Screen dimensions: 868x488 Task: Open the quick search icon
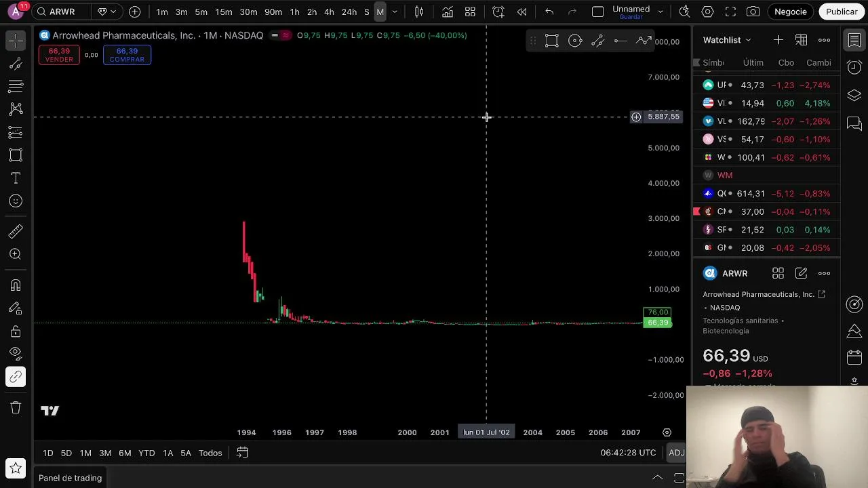pyautogui.click(x=684, y=12)
